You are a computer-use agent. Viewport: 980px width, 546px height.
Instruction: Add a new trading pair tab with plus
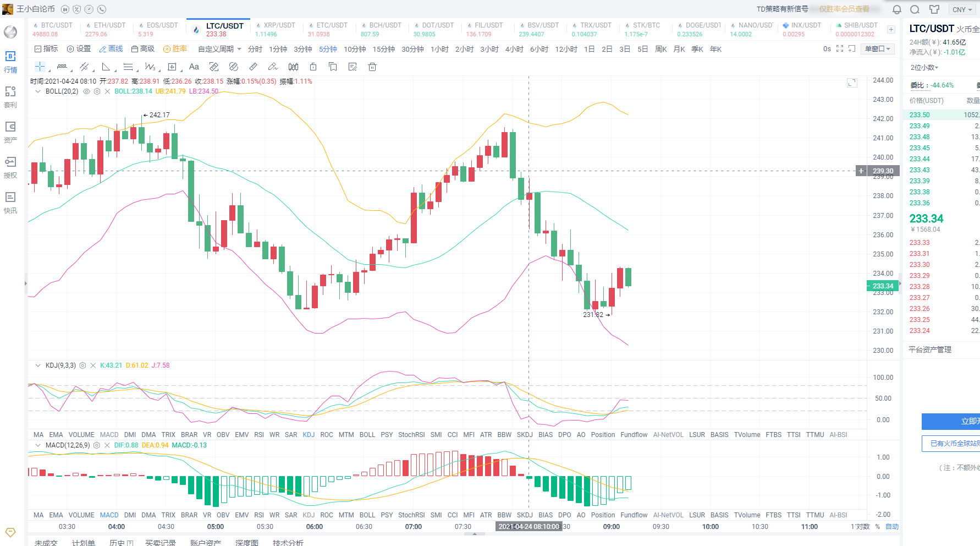coord(891,30)
